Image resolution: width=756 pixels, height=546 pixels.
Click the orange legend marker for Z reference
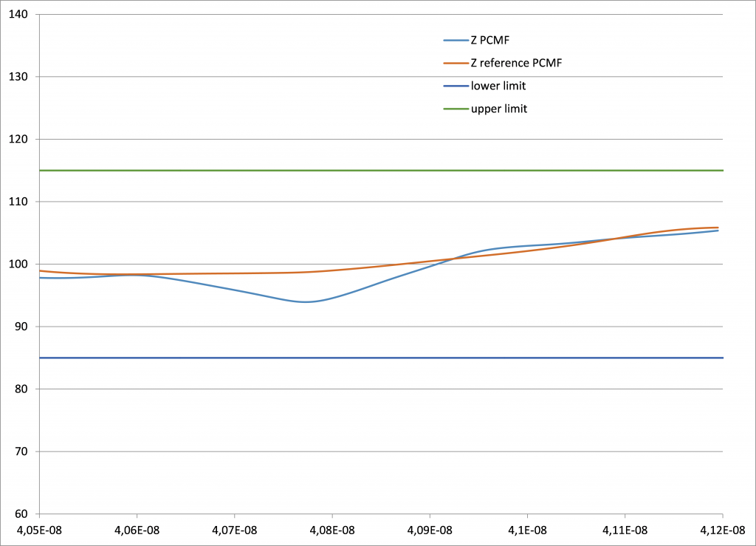(x=453, y=64)
